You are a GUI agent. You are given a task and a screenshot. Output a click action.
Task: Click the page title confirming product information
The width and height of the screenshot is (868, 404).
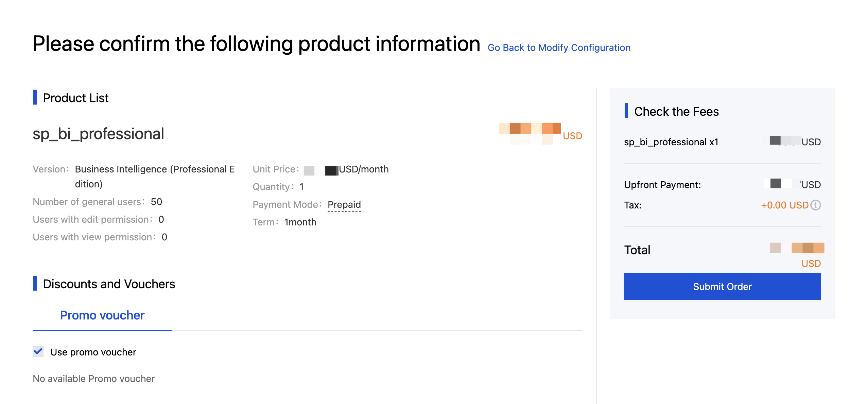(x=256, y=44)
